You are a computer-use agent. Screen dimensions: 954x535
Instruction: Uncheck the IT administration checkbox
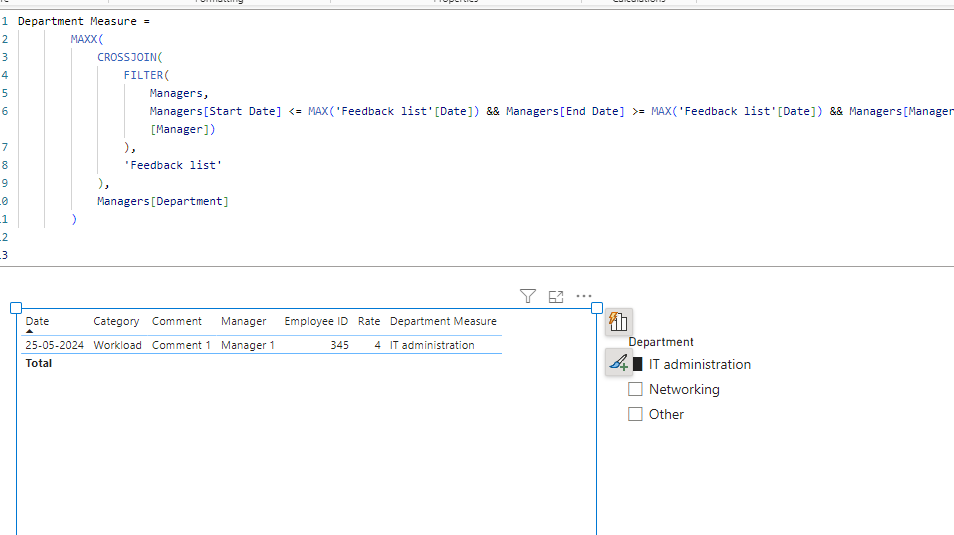pyautogui.click(x=636, y=364)
